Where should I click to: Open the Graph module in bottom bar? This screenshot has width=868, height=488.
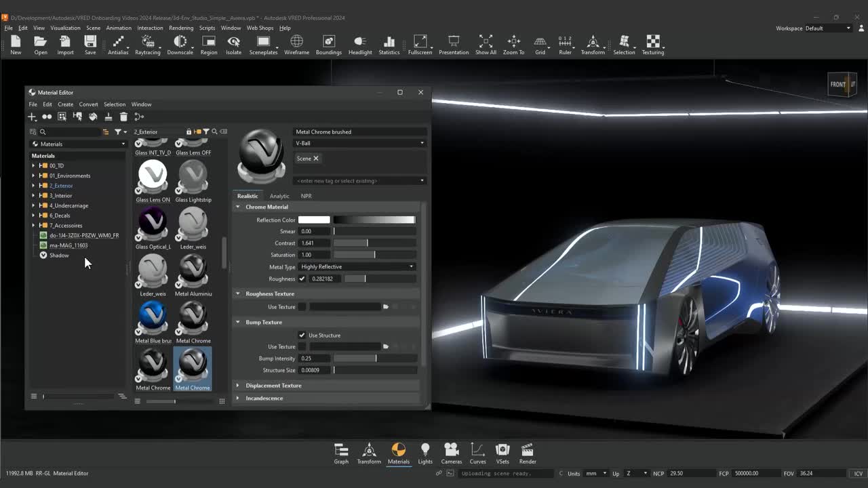341,453
